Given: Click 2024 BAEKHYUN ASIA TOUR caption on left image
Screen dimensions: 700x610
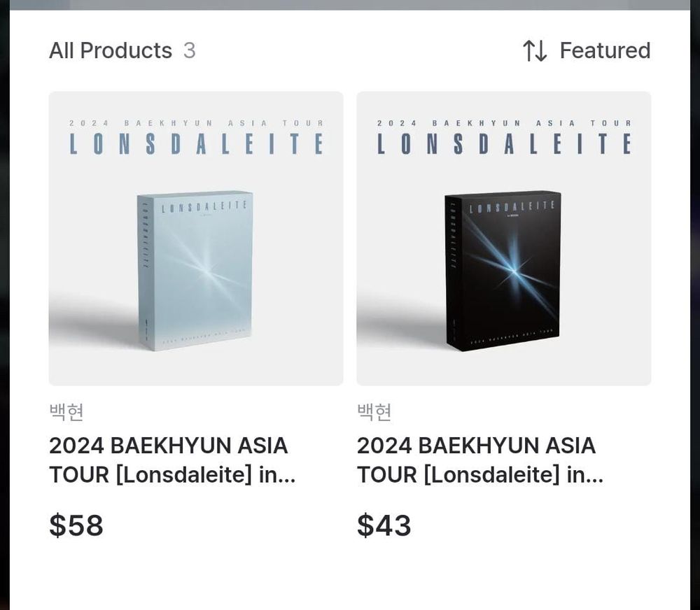Looking at the screenshot, I should 197,123.
